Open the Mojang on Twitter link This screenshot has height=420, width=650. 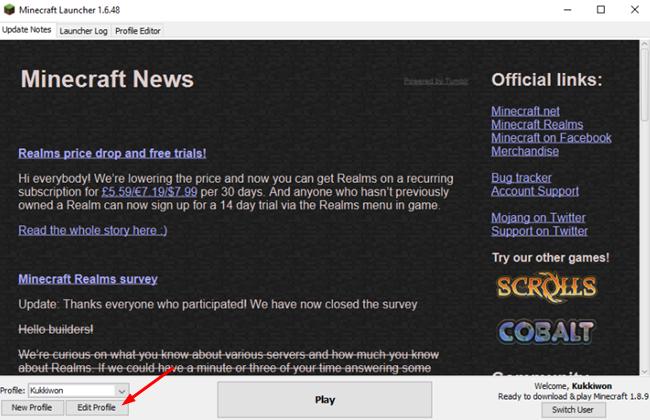click(539, 217)
